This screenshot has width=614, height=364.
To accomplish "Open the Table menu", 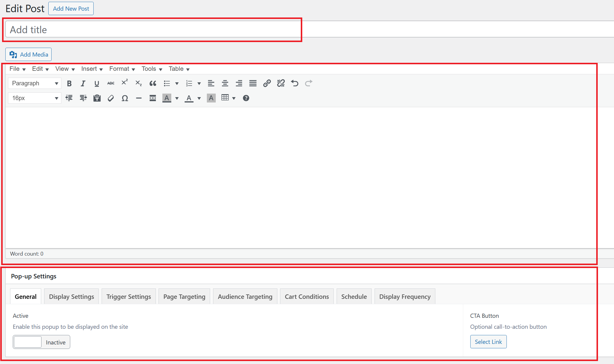I will [179, 69].
